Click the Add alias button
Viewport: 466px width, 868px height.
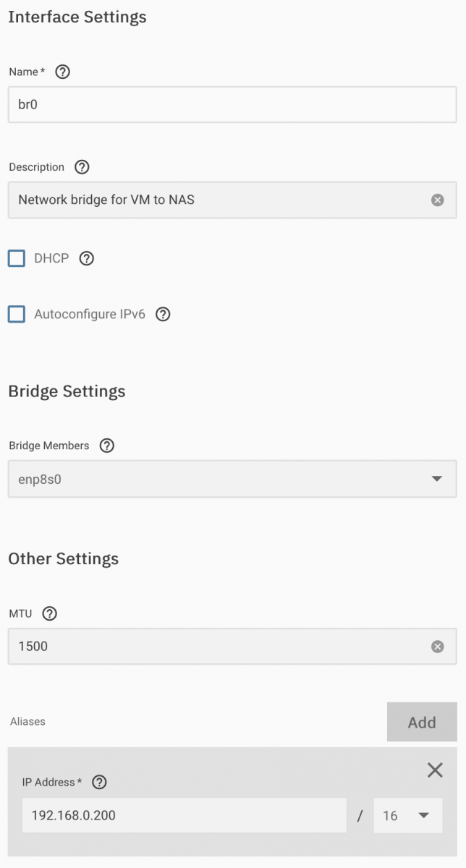click(x=422, y=722)
